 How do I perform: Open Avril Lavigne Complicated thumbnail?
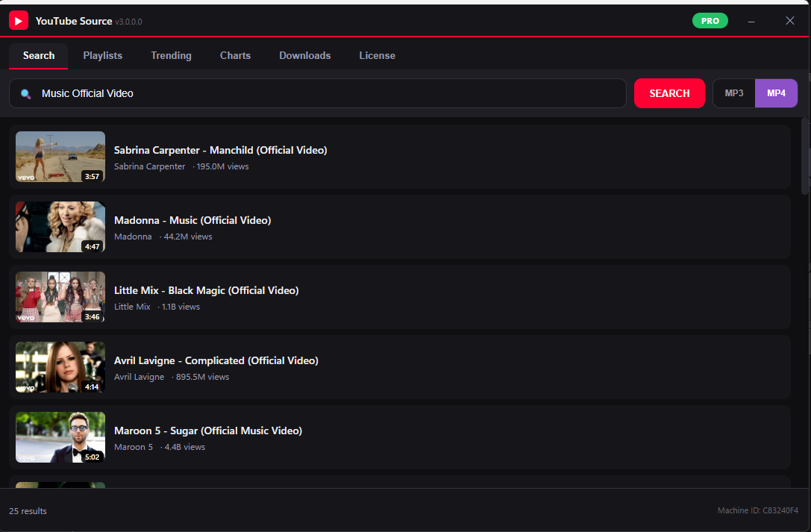(60, 367)
